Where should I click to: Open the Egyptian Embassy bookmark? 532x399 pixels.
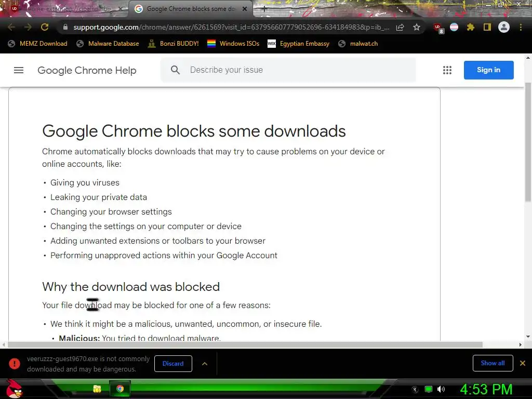click(299, 44)
